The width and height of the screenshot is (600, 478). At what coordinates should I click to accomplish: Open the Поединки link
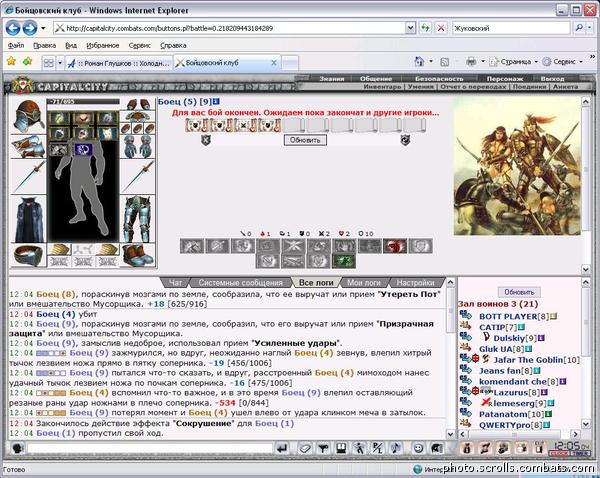(x=529, y=87)
